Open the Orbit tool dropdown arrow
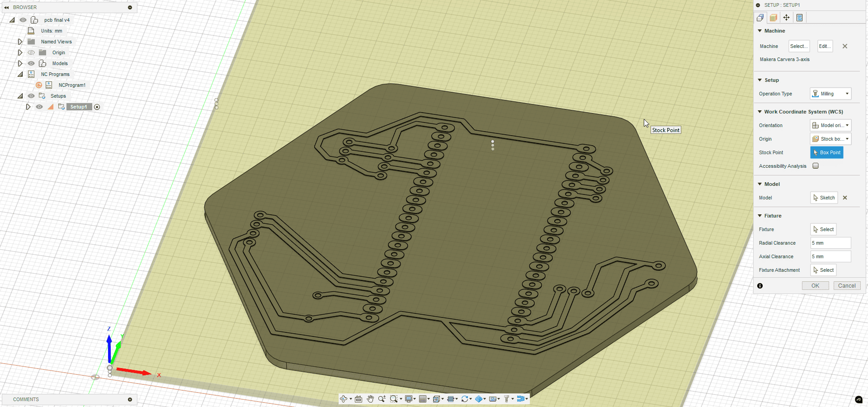Viewport: 868px width, 407px height. (350, 399)
